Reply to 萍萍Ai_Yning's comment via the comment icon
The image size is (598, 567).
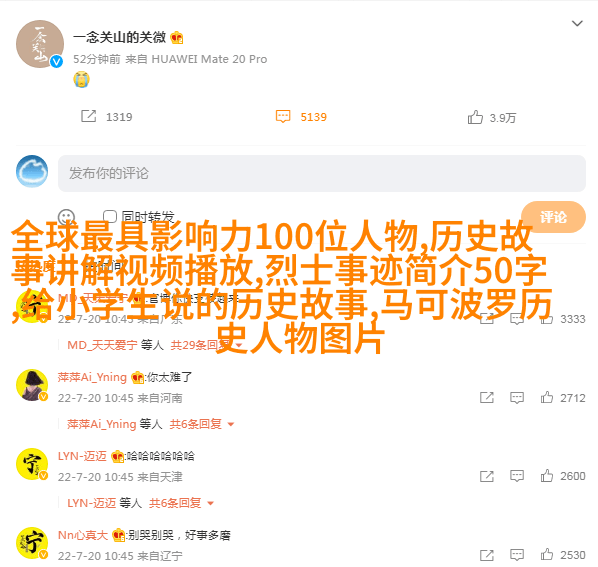click(x=517, y=398)
